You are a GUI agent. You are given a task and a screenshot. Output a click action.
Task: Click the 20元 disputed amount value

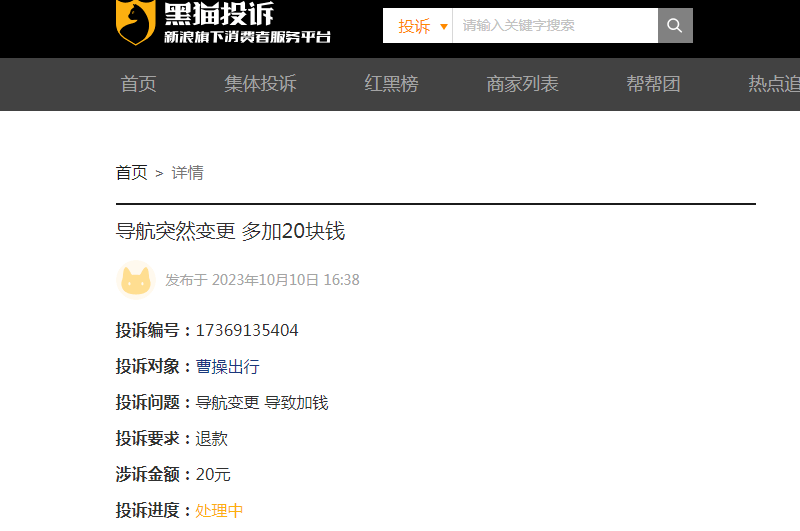pos(213,474)
